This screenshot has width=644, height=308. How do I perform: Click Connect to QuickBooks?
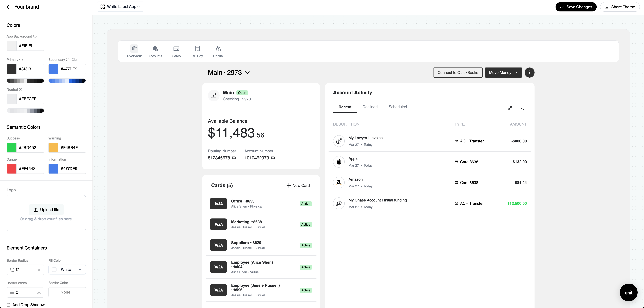pos(458,72)
